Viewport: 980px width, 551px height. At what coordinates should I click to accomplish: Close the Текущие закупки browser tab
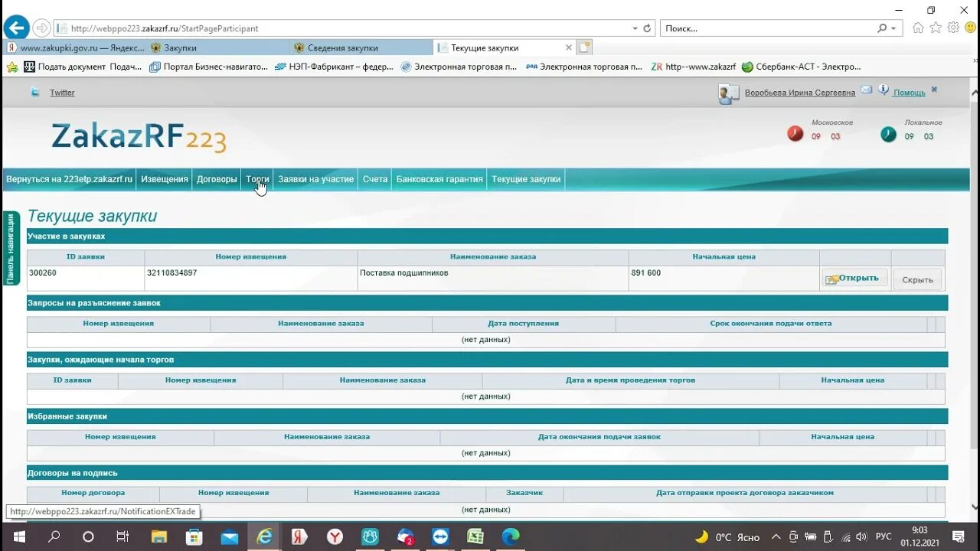(568, 47)
